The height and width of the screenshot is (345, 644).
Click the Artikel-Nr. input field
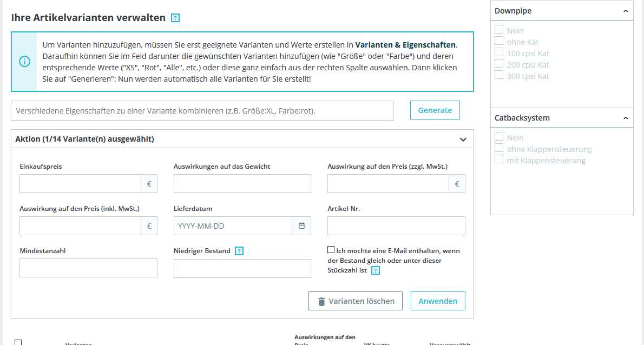(x=396, y=226)
